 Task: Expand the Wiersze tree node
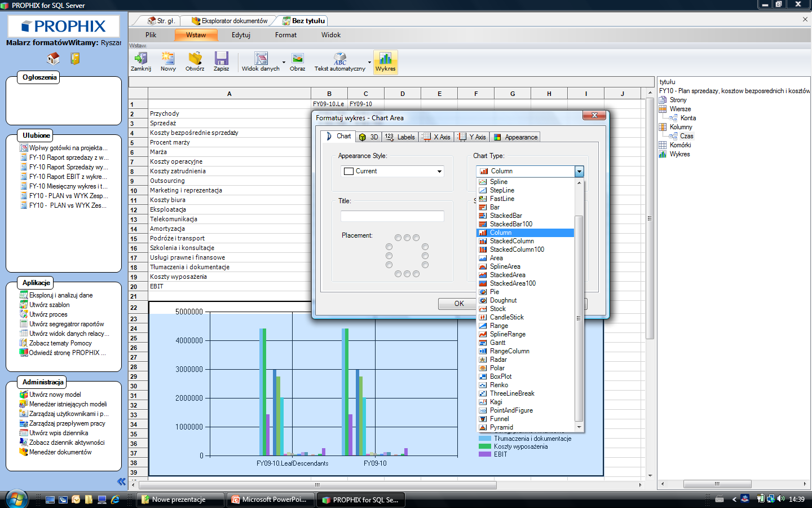pos(680,109)
